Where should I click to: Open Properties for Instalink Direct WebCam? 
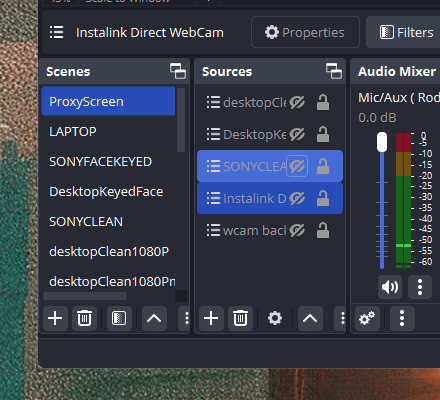pos(305,32)
